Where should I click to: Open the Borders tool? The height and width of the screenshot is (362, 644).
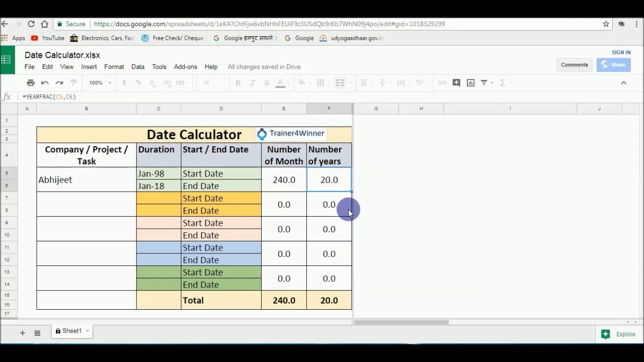[320, 83]
